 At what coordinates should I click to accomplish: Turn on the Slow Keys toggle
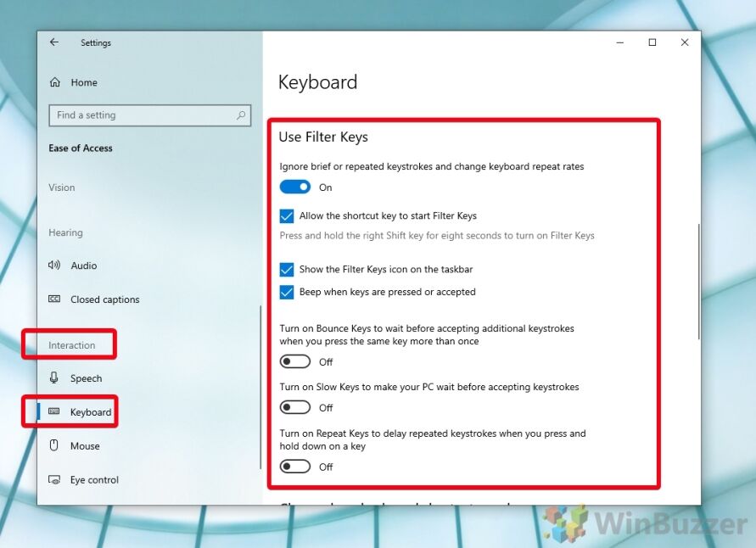tap(295, 407)
